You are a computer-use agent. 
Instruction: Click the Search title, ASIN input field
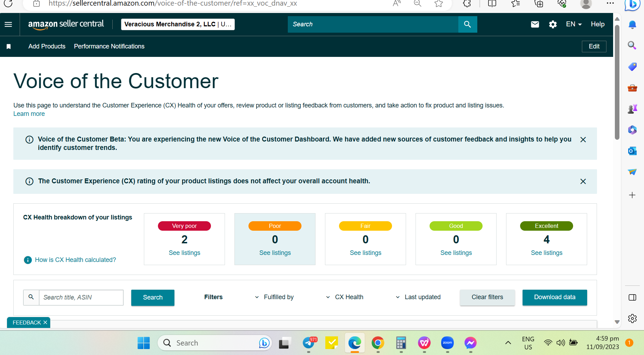click(81, 297)
